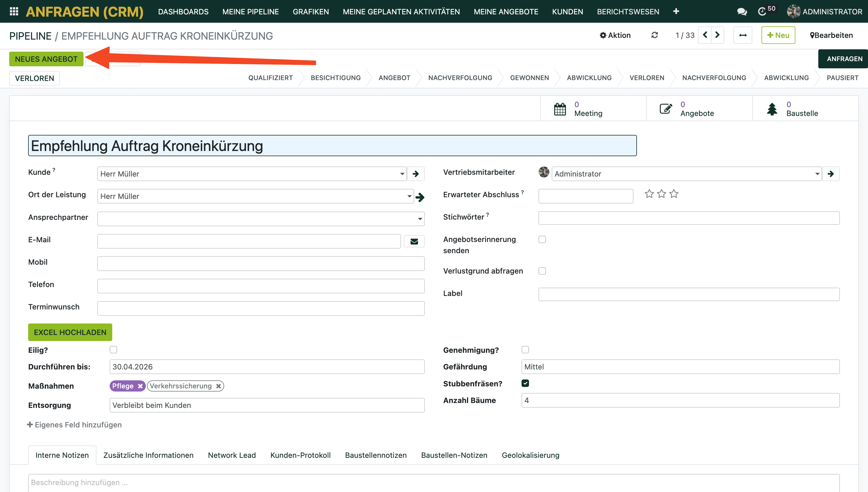Click the refresh record icon
Viewport: 868px width, 492px height.
654,35
